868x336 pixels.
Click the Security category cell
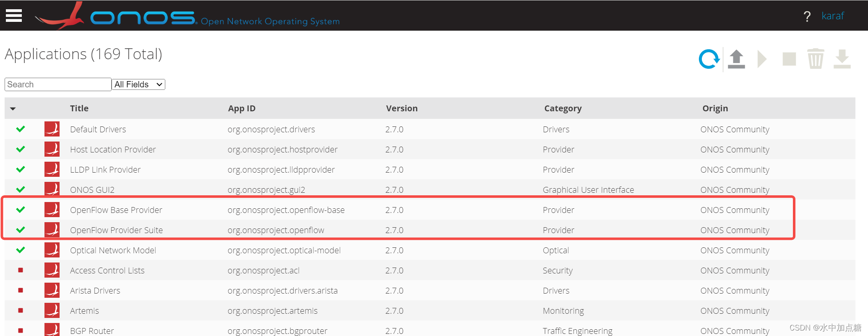pos(558,270)
